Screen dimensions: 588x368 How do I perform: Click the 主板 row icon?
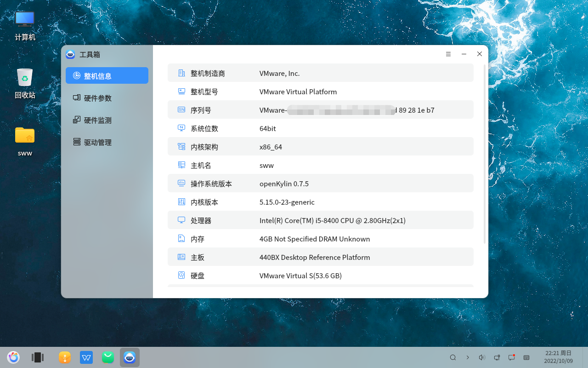click(181, 257)
